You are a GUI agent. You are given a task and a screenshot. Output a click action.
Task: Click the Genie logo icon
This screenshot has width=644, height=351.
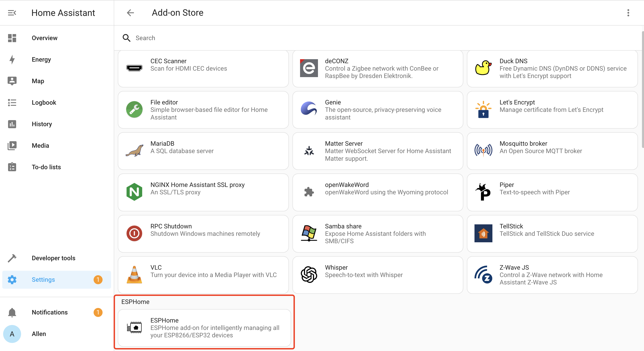pyautogui.click(x=309, y=108)
